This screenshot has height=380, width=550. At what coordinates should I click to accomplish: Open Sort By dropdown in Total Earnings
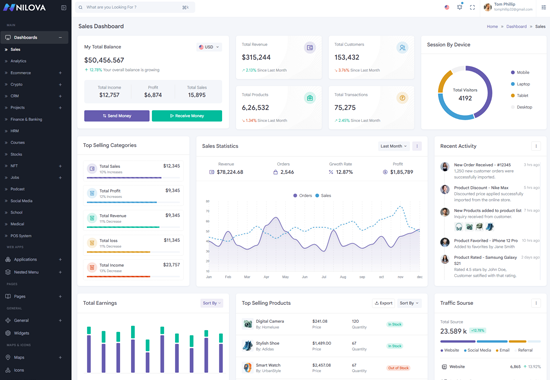coord(212,303)
